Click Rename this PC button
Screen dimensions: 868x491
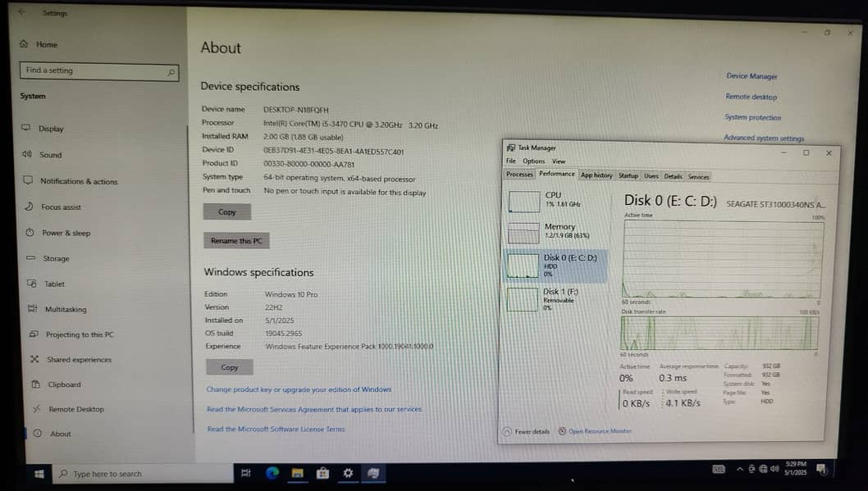tap(236, 240)
